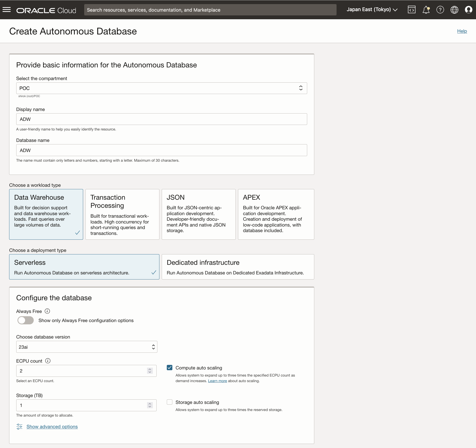
Task: Expand the Japan East (Tokyo) region menu
Action: point(372,10)
